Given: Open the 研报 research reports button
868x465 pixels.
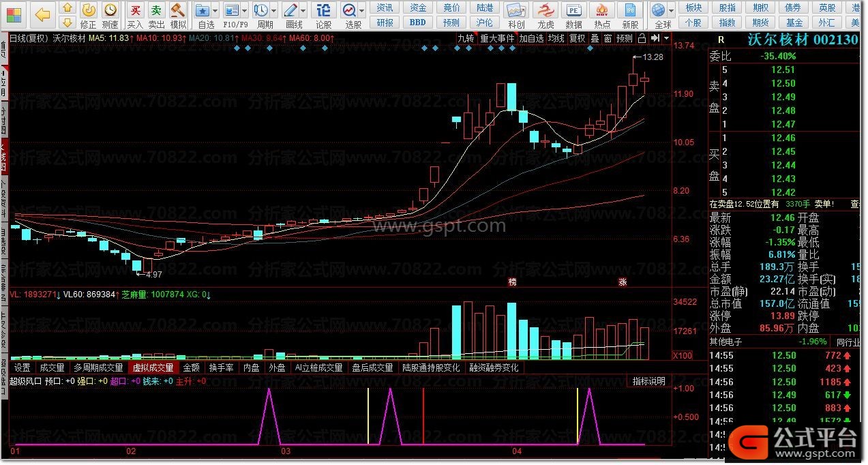Looking at the screenshot, I should pos(385,22).
